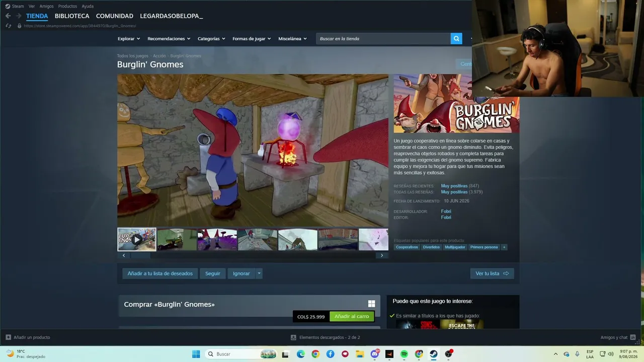644x362 pixels.
Task: Click the Windows platform icon in the purchase box
Action: 371,304
